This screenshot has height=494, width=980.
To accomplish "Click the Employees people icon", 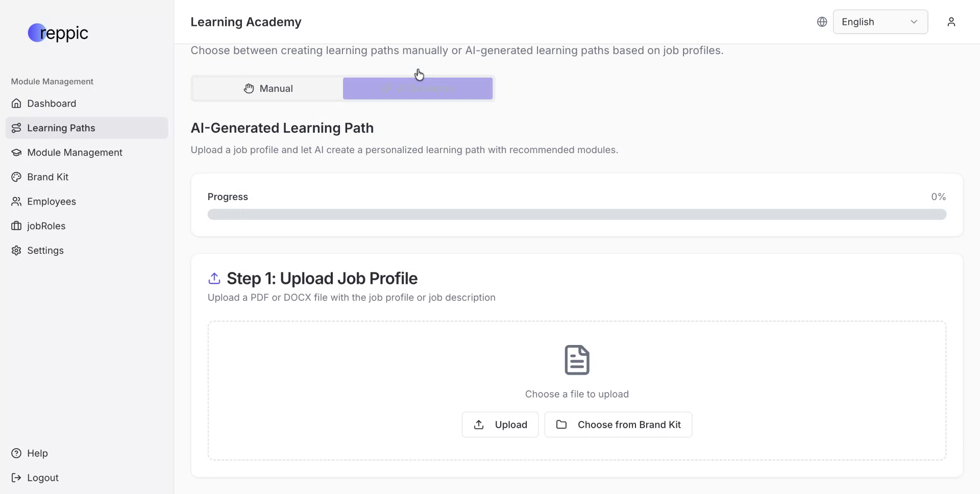I will (x=16, y=202).
